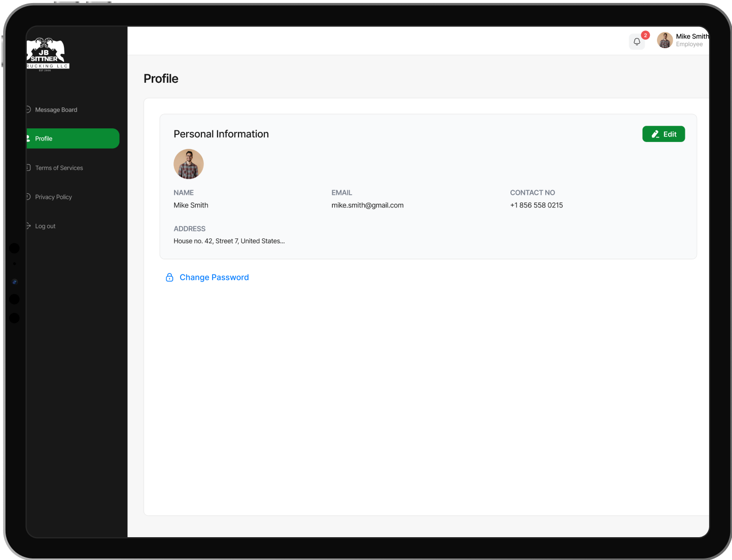This screenshot has height=560, width=732.
Task: Click the red notification count badge
Action: click(645, 35)
